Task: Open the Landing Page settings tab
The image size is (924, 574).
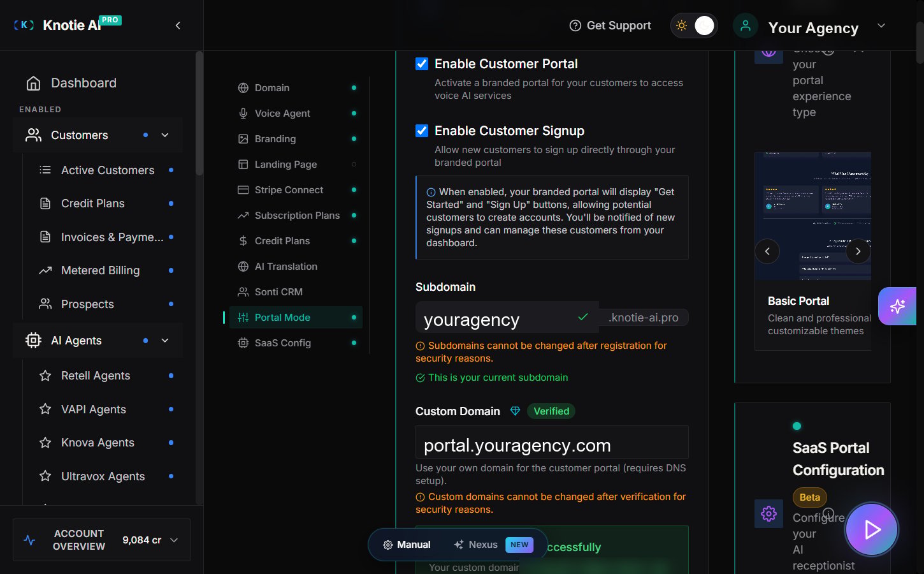Action: (296, 165)
